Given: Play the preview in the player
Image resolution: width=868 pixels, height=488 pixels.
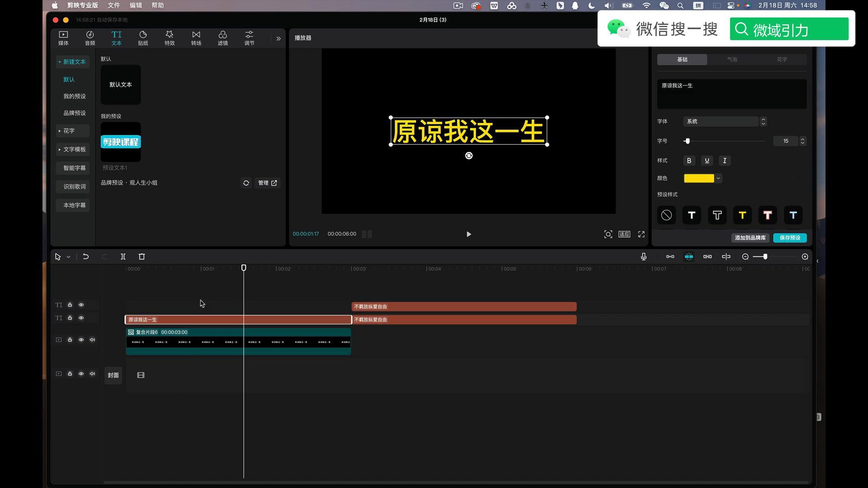Looking at the screenshot, I should [x=469, y=234].
